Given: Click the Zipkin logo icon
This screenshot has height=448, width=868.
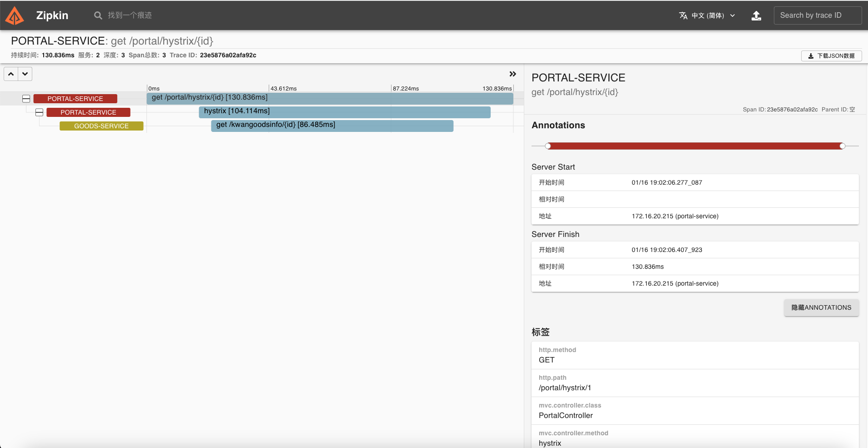Looking at the screenshot, I should (x=14, y=16).
